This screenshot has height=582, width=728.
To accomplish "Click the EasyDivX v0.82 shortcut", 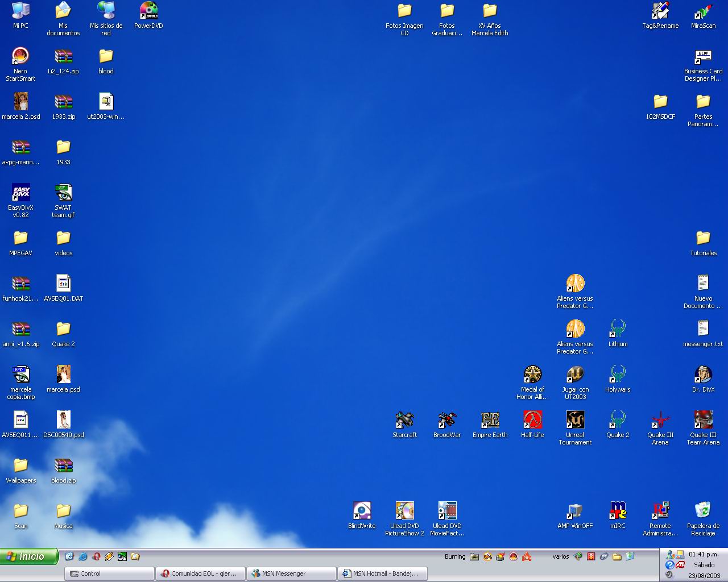I will tap(20, 192).
